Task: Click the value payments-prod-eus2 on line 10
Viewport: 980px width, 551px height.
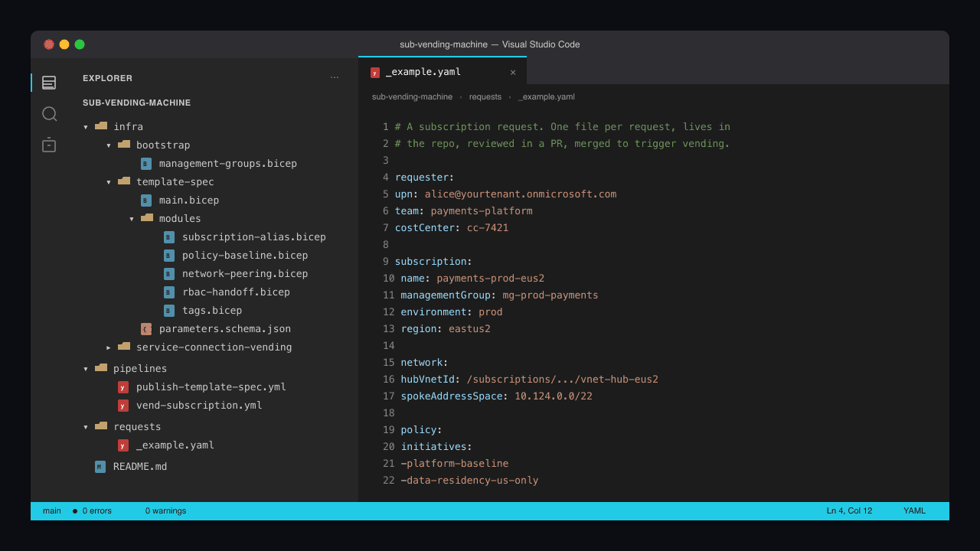Action: click(491, 279)
